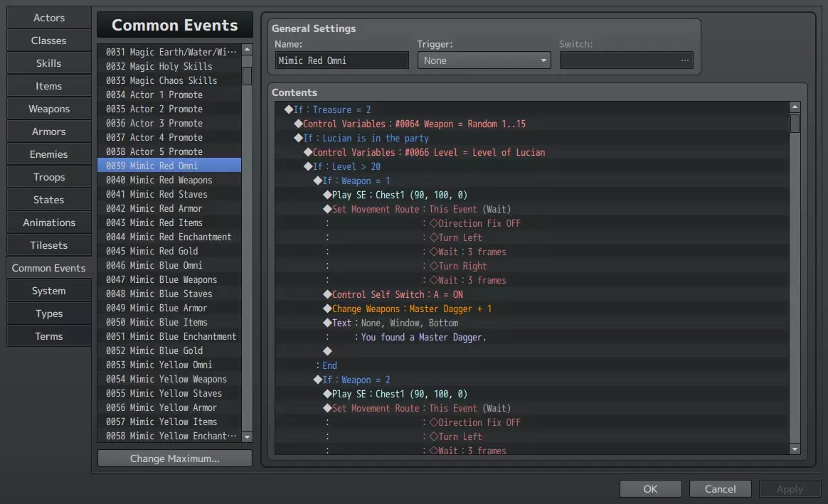This screenshot has height=504, width=828.
Task: Click the Change Maximum button
Action: [x=175, y=459]
